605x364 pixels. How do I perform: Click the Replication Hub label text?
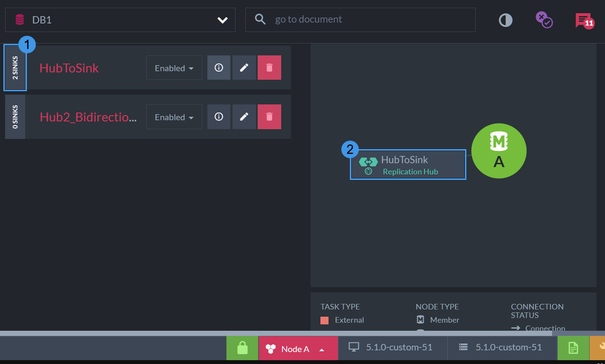click(x=410, y=172)
